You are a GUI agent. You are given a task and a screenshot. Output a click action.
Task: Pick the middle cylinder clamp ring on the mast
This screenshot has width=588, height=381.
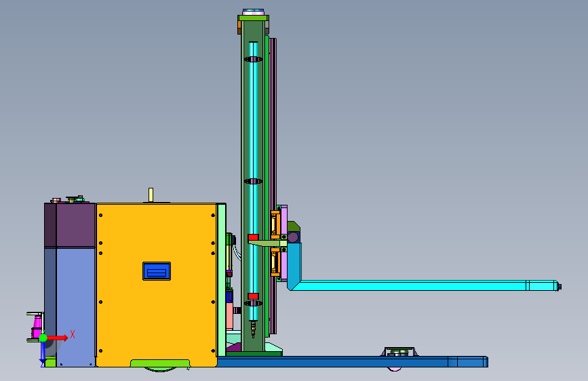(x=253, y=182)
